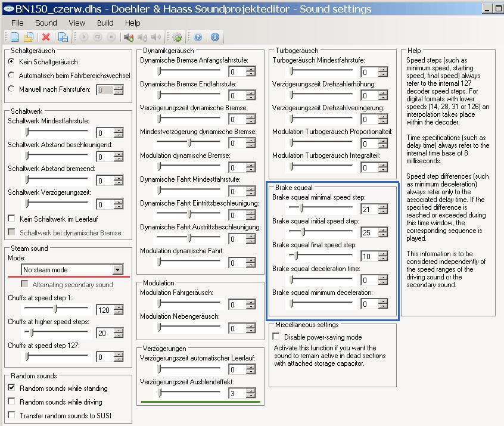Minimize the Soundprojekteditor window
The width and height of the screenshot is (504, 426).
[x=487, y=9]
